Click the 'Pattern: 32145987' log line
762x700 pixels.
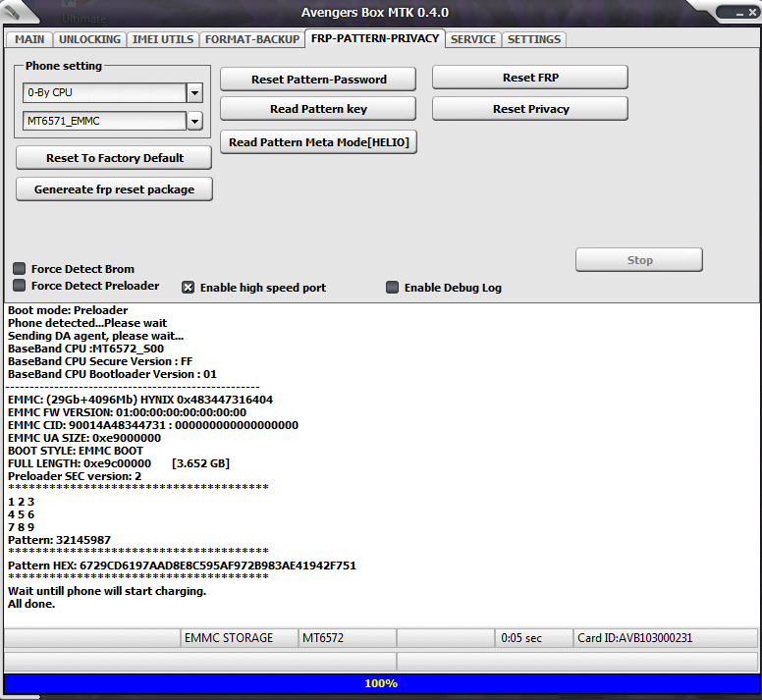(x=59, y=540)
